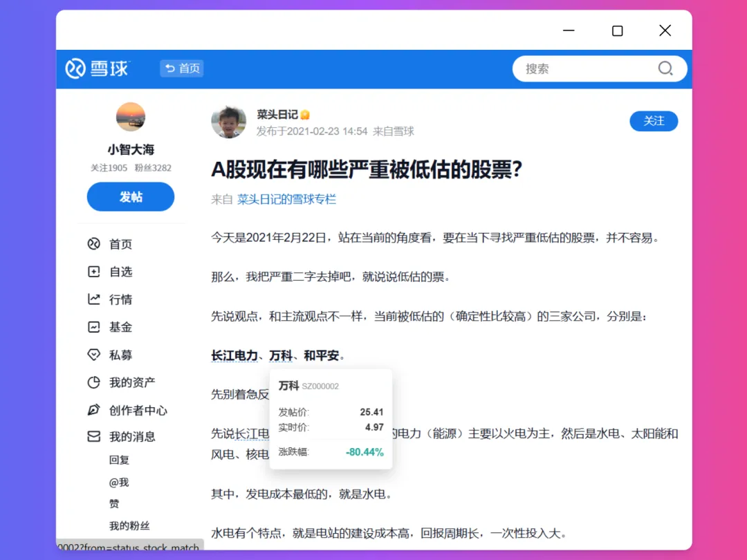Open the 菜头日记的雪球专栏 link
747x560 pixels.
tap(287, 199)
